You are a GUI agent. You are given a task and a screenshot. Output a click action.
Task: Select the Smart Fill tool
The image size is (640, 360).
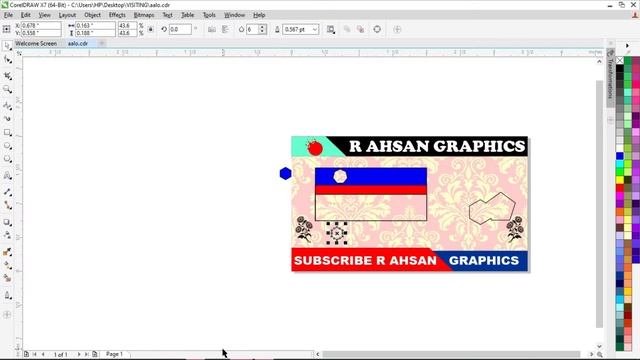(x=7, y=278)
